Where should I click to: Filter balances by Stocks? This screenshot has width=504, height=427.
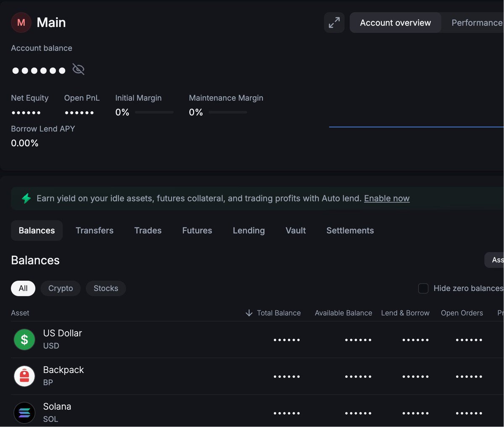coord(106,288)
